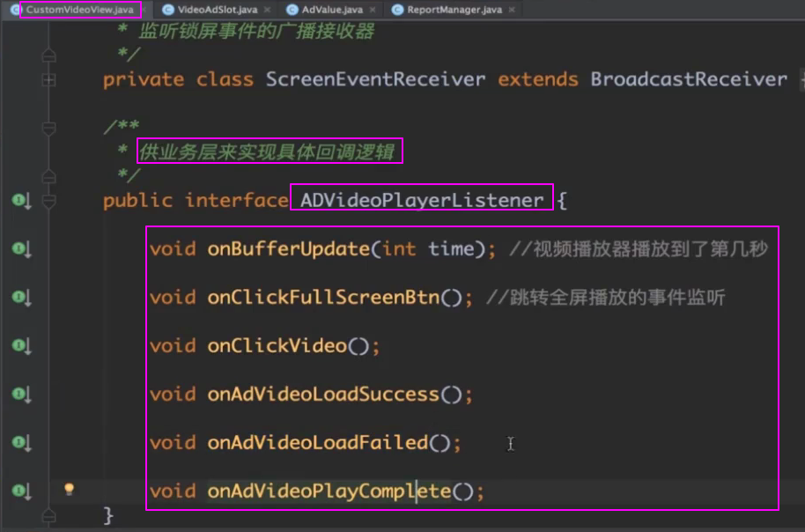This screenshot has height=532, width=805.
Task: Collapse the ADVideoPlayerListener interface block
Action: [48, 202]
